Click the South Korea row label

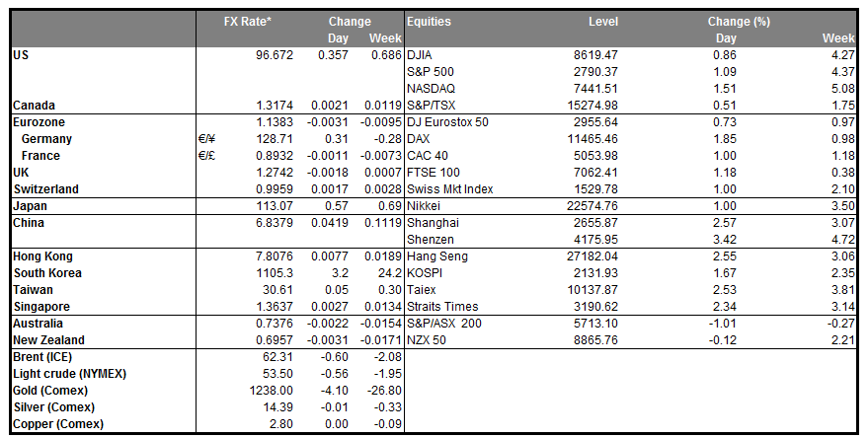[x=47, y=272]
